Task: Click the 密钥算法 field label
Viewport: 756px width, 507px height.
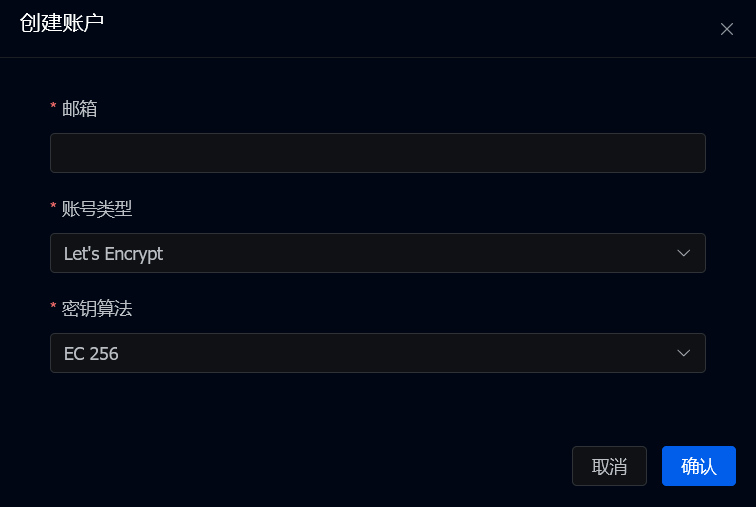Action: click(97, 309)
